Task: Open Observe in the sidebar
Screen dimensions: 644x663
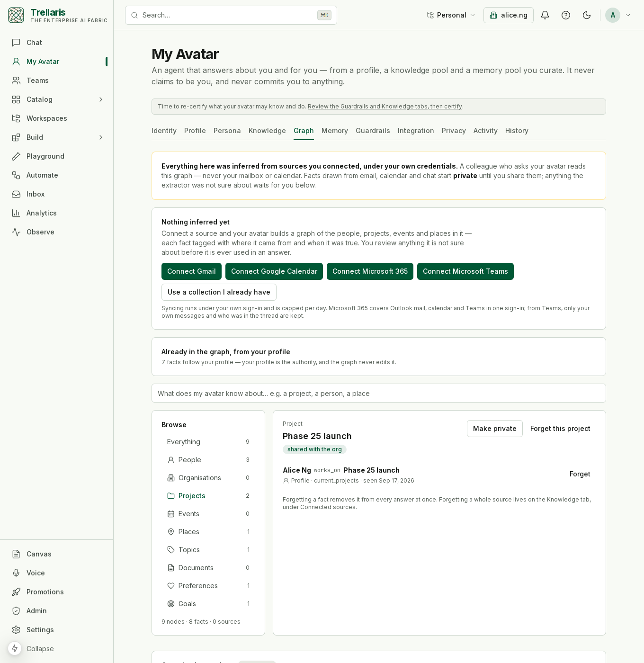Action: 57,232
